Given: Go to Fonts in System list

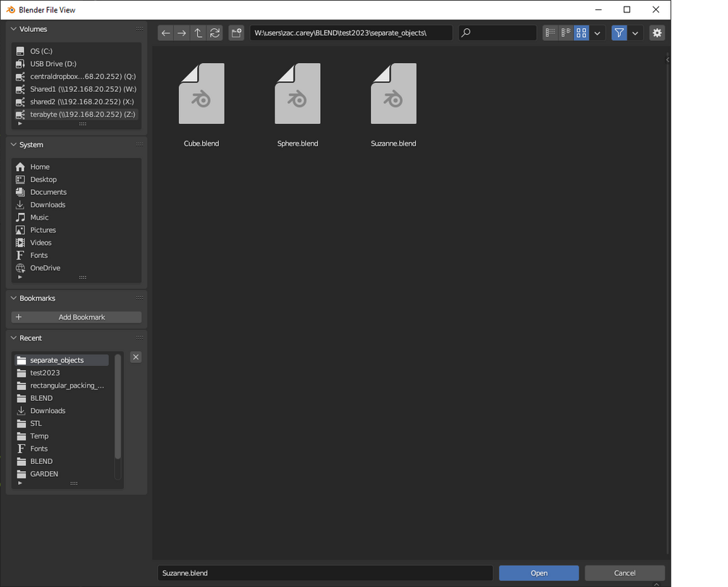Looking at the screenshot, I should click(x=76, y=255).
